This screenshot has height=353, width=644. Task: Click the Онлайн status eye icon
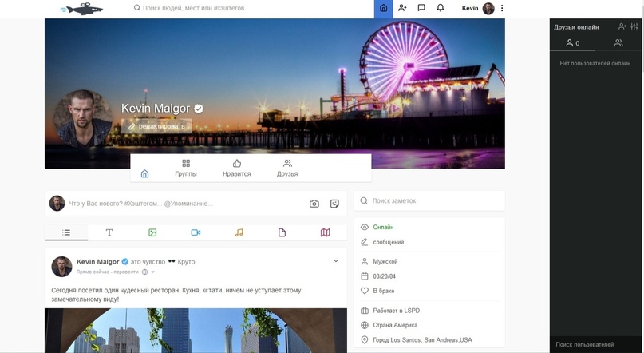click(365, 228)
